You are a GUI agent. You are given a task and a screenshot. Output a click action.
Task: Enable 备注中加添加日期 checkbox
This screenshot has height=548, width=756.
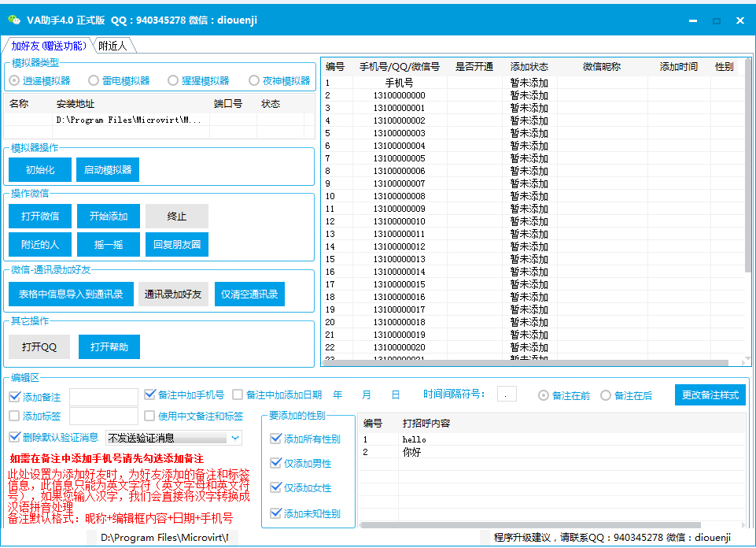point(277,394)
